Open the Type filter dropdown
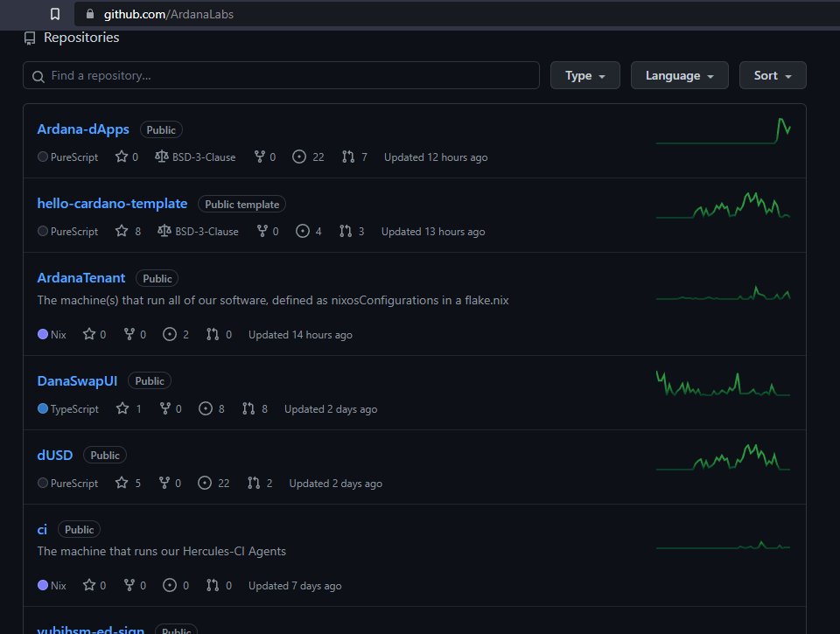This screenshot has width=840, height=634. (585, 75)
